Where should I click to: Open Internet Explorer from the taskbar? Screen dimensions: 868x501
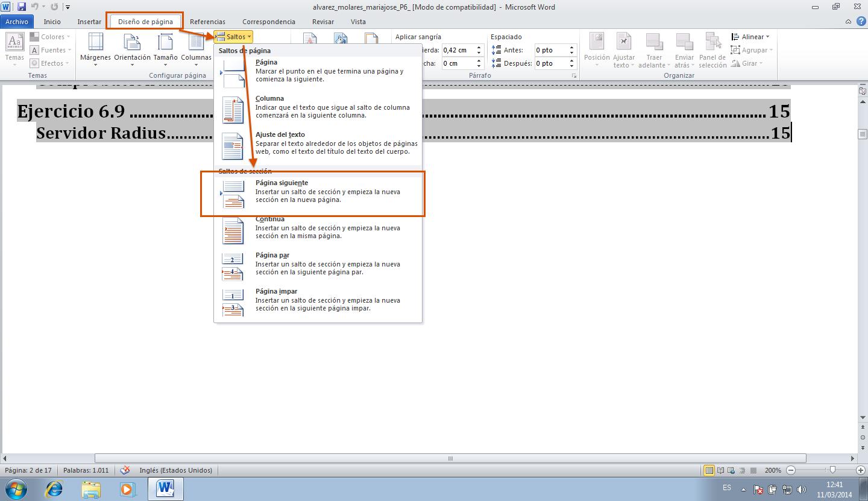pyautogui.click(x=54, y=488)
